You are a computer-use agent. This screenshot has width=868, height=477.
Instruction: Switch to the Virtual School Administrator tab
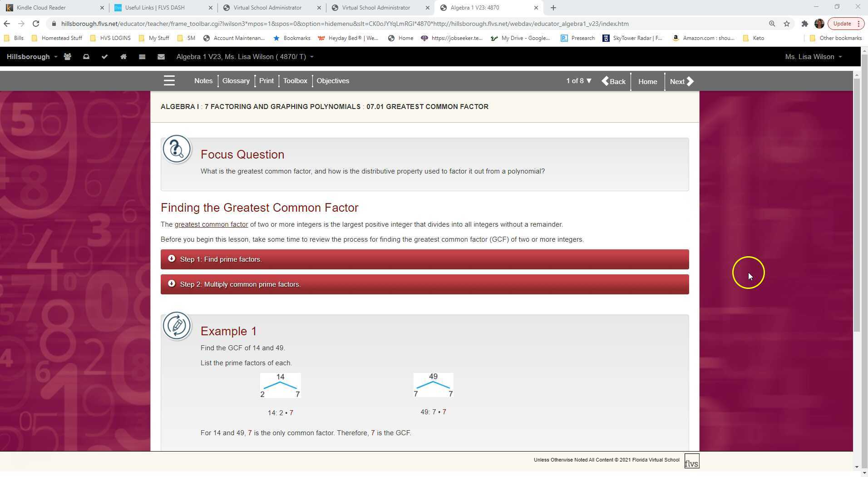click(x=268, y=8)
